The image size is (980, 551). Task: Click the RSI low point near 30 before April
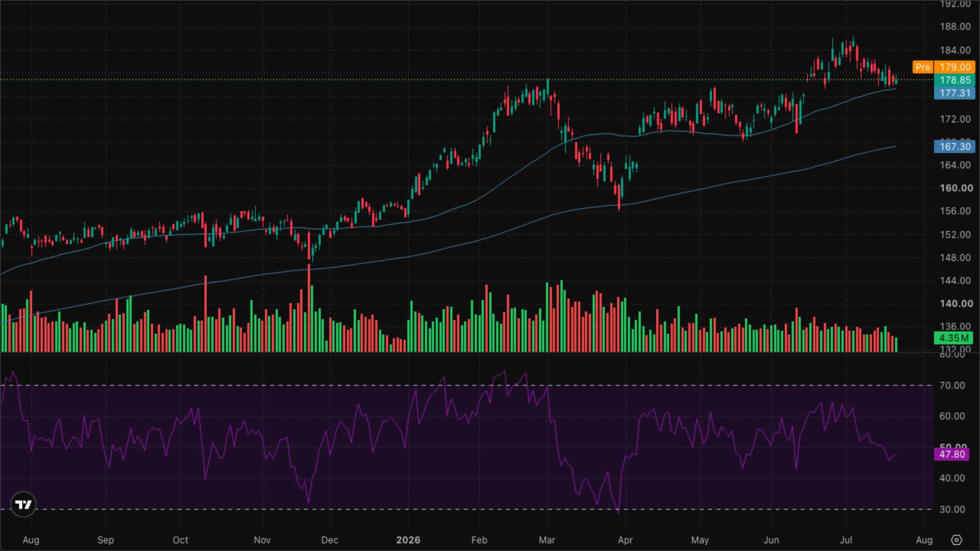coord(618,512)
